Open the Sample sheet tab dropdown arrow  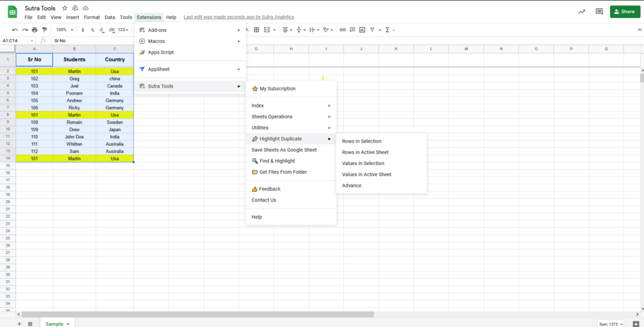68,324
